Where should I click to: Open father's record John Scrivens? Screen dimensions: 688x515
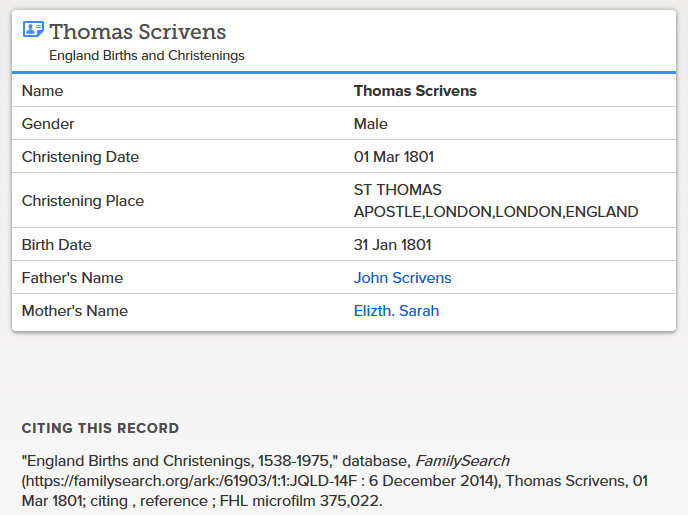click(402, 278)
